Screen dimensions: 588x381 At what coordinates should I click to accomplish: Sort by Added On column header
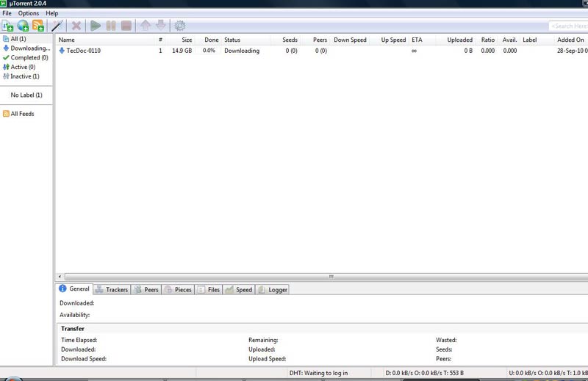point(570,40)
